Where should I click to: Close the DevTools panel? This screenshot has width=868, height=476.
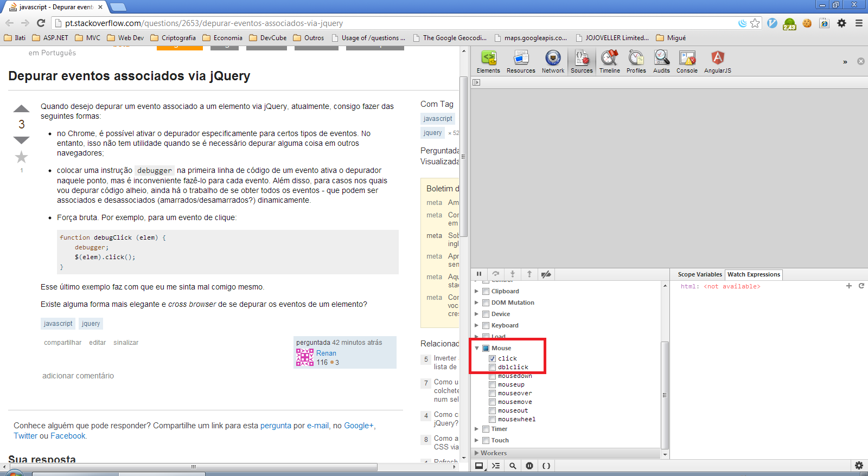pyautogui.click(x=860, y=61)
